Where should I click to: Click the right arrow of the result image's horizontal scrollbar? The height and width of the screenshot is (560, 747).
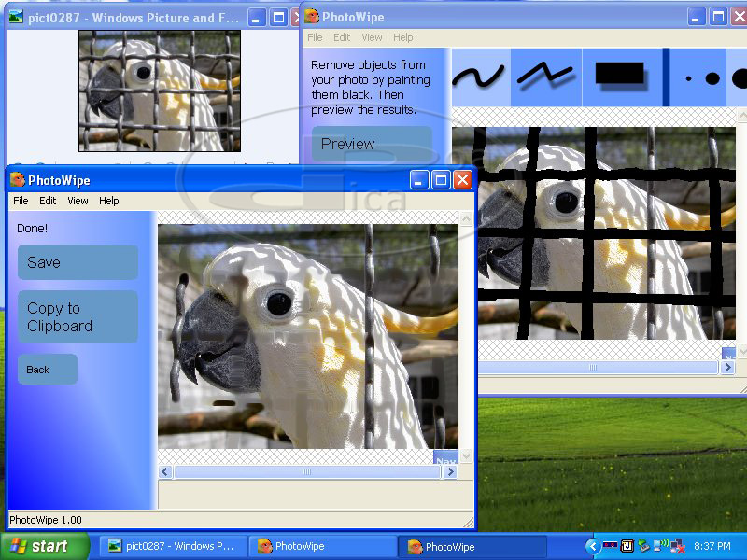449,472
